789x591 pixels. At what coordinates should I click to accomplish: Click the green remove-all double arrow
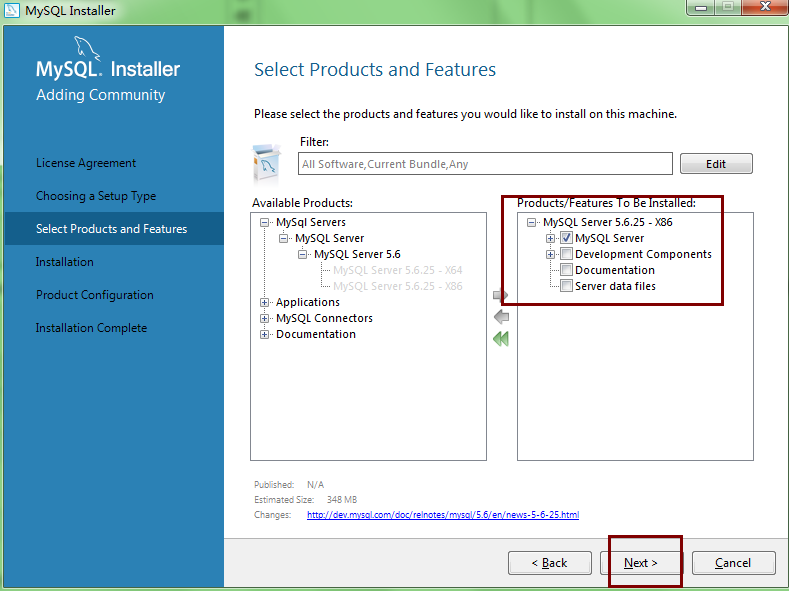coord(501,339)
